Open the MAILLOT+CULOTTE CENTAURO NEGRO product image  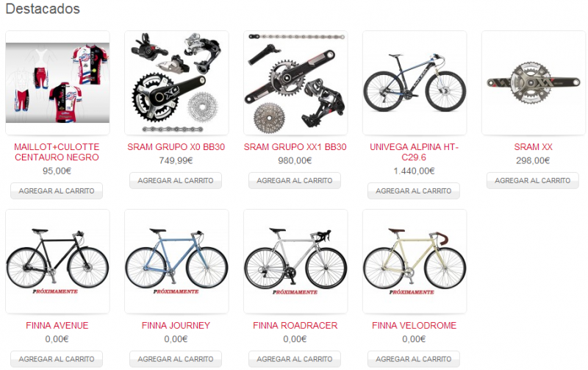(x=57, y=82)
